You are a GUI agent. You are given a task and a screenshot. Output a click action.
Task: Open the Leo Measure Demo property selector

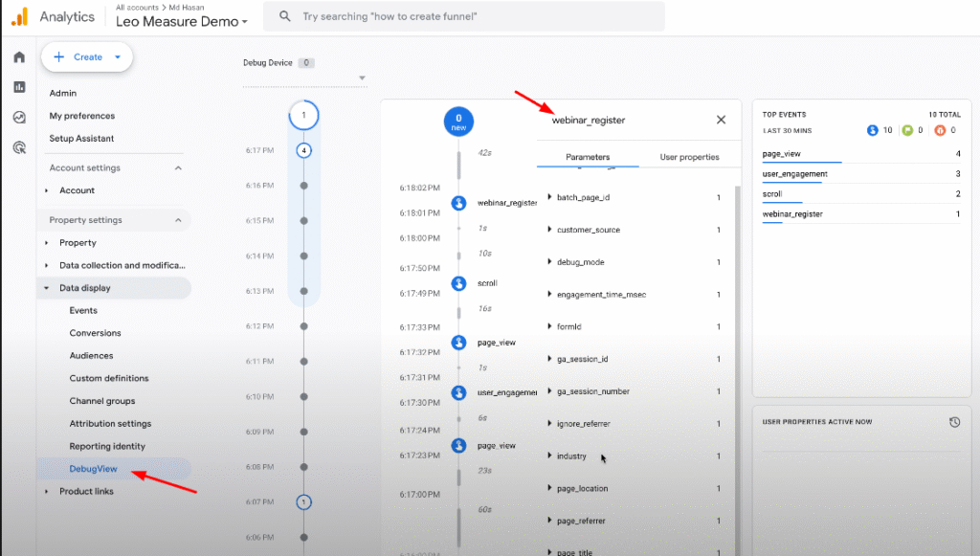[182, 21]
